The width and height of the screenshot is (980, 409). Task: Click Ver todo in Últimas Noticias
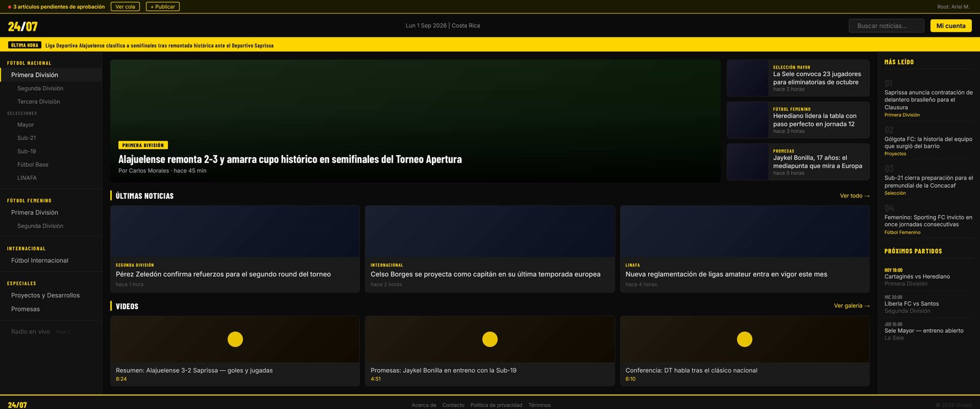(x=854, y=196)
